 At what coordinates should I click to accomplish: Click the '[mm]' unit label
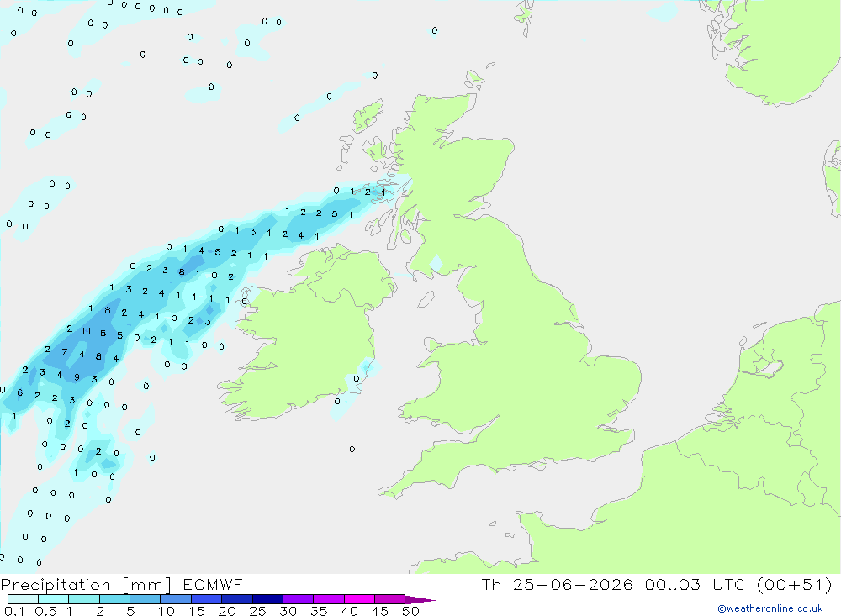pos(147,585)
